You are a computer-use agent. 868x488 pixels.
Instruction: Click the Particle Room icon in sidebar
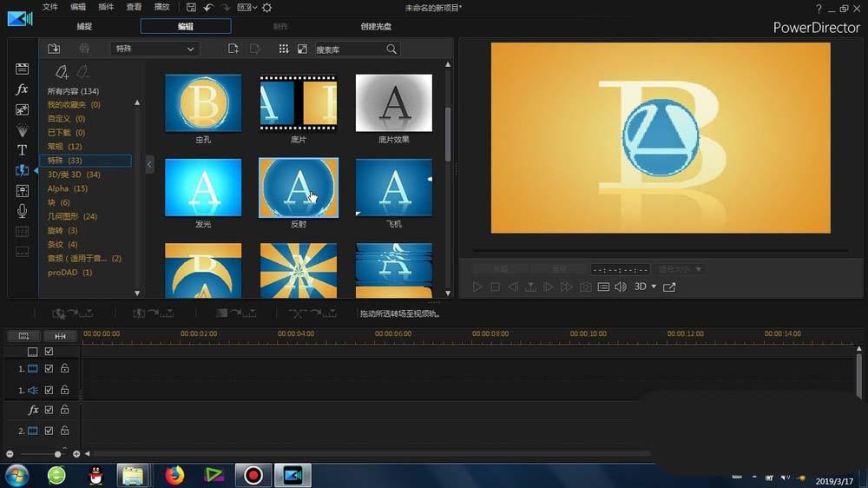coord(22,130)
